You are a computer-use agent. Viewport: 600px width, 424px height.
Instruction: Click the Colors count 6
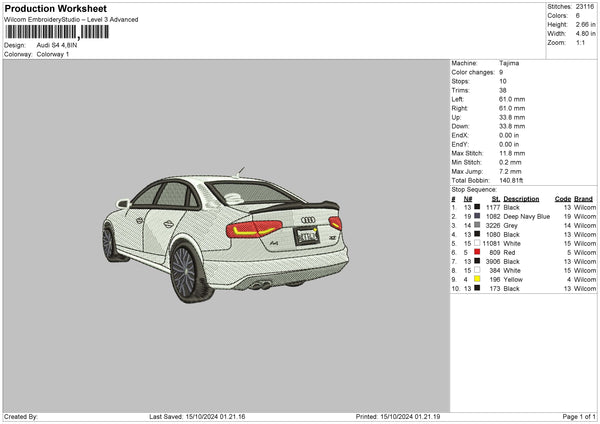click(x=578, y=16)
